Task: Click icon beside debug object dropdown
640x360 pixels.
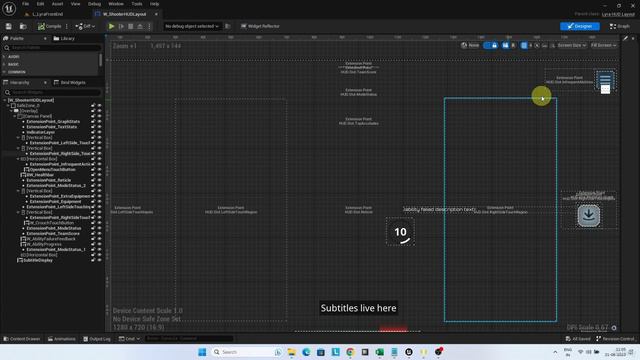Action: point(228,26)
